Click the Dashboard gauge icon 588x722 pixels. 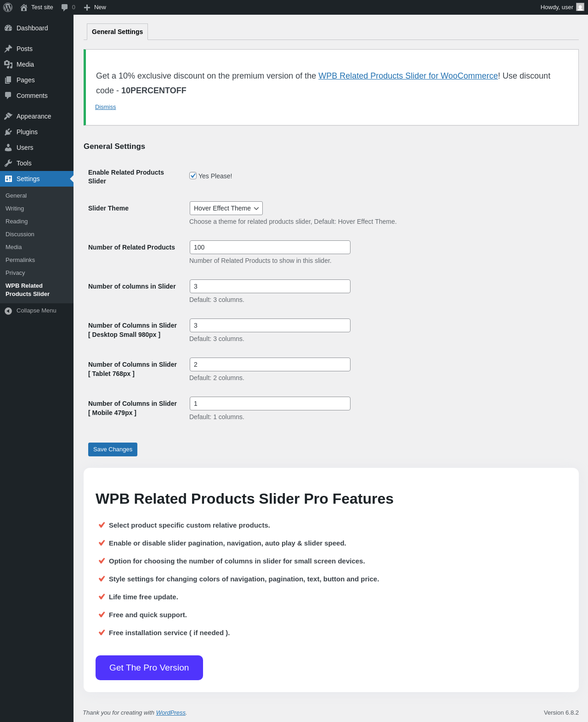pyautogui.click(x=8, y=28)
